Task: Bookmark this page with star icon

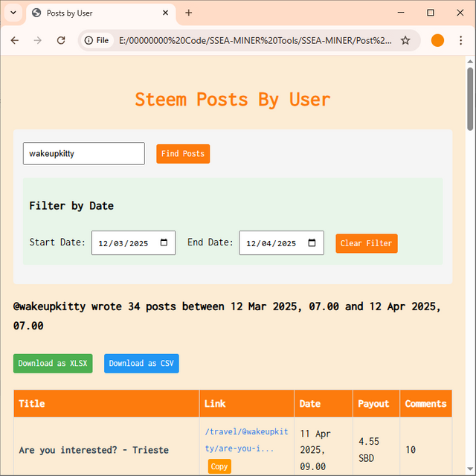Action: (x=405, y=40)
